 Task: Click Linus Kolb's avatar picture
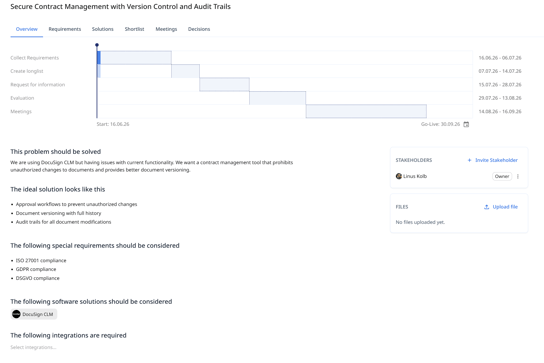(399, 176)
